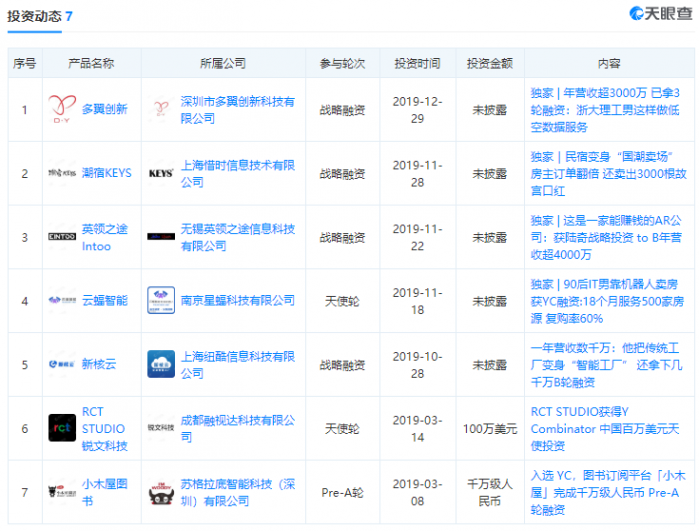Open 深圳市多翼创新科技有限公司 company link
Screen dimensions: 700x531
[x=238, y=110]
